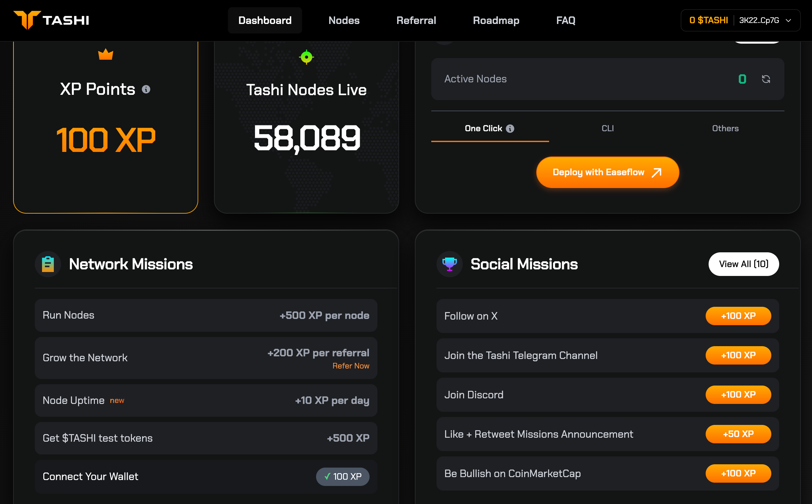The height and width of the screenshot is (504, 812).
Task: Click the Run Nodes mission row
Action: tap(206, 315)
